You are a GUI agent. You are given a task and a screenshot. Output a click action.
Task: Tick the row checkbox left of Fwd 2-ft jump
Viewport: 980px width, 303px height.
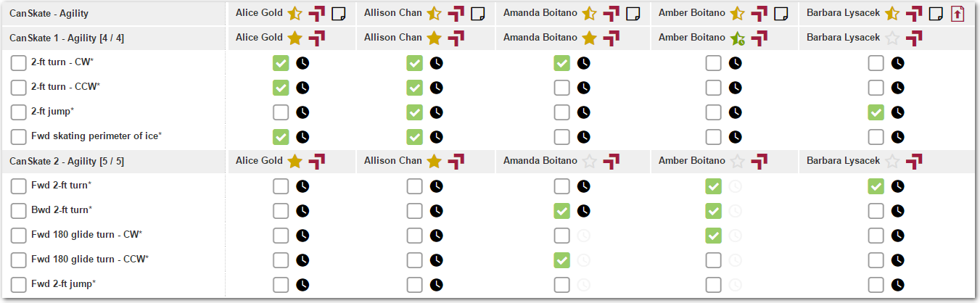point(19,285)
